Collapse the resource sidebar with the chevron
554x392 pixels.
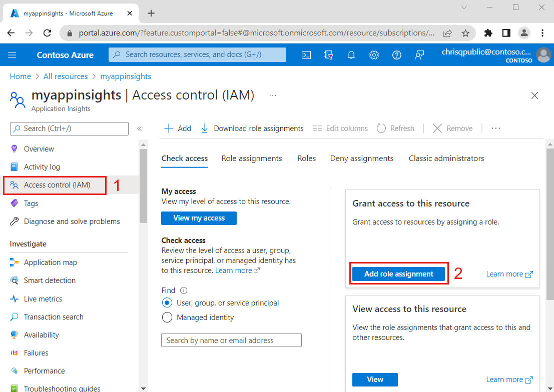click(x=140, y=128)
